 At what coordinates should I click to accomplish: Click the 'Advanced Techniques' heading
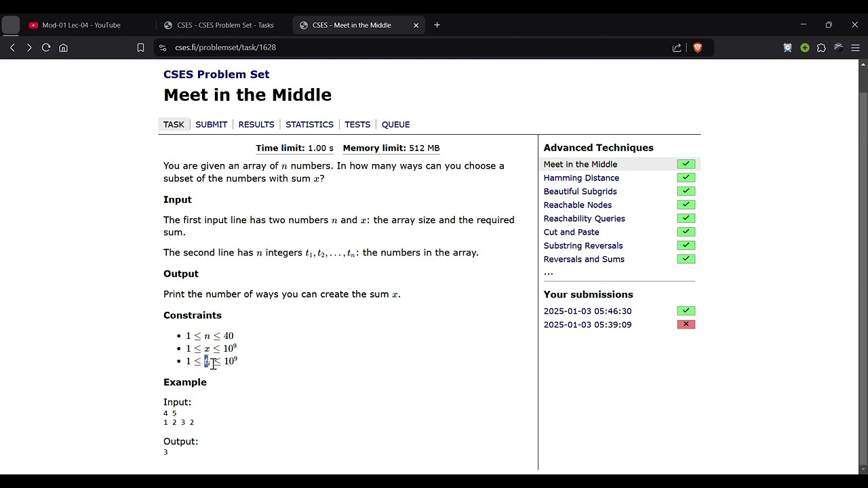point(598,148)
